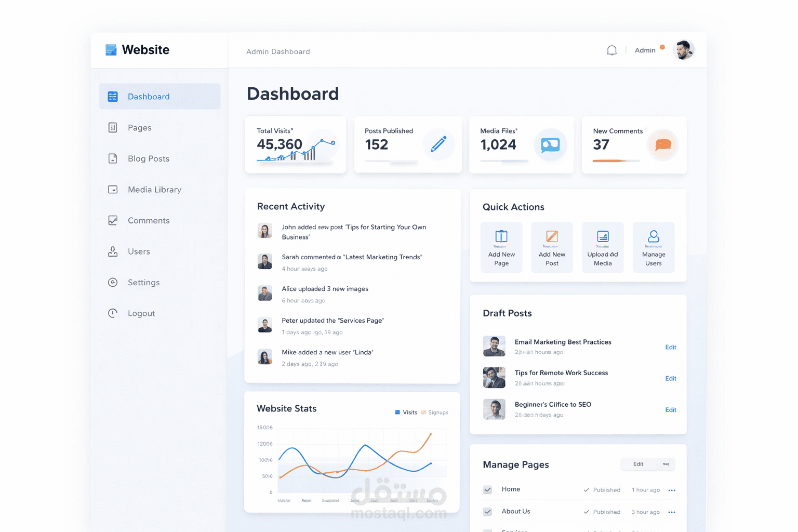798x532 pixels.
Task: Click the Upload Media quick action
Action: (x=603, y=247)
